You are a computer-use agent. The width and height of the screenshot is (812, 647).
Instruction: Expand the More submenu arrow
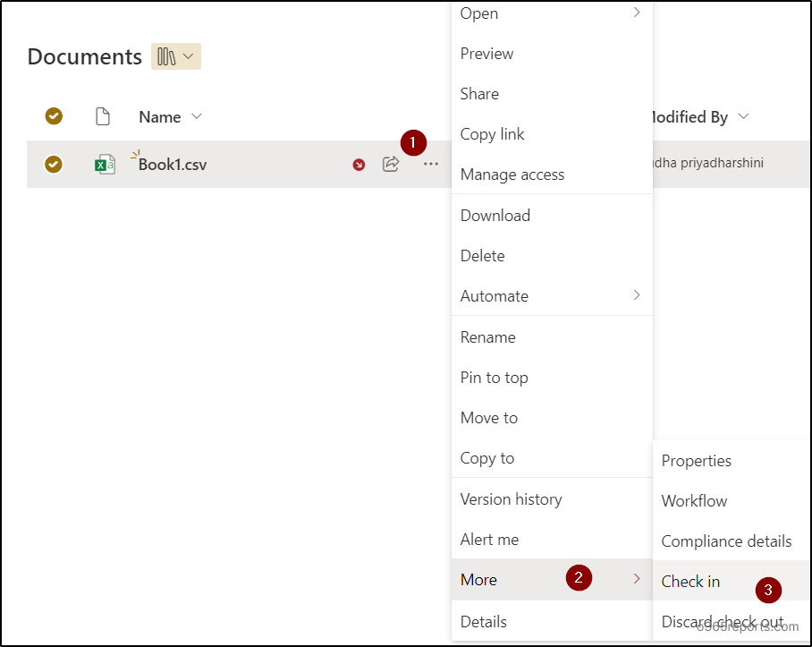coord(637,579)
